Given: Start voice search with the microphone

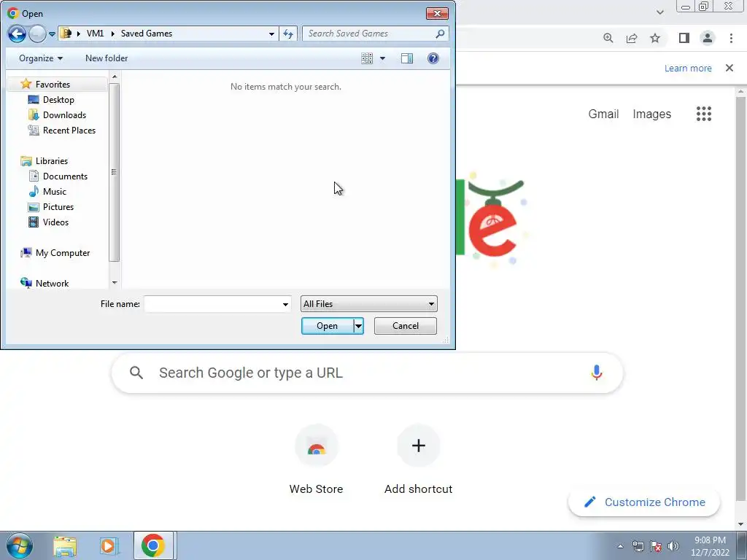Looking at the screenshot, I should click(597, 373).
